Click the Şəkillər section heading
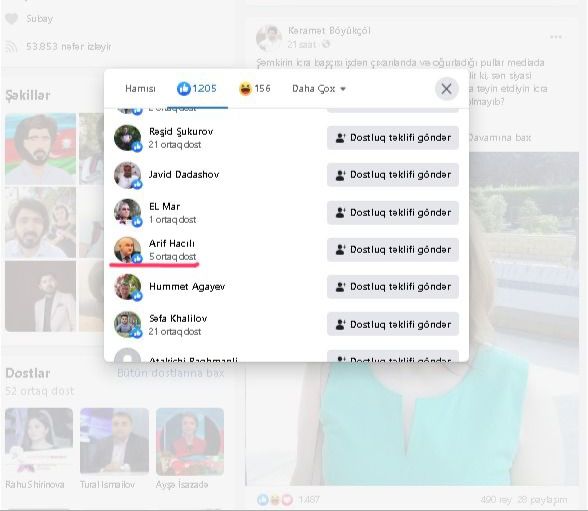 [x=27, y=95]
